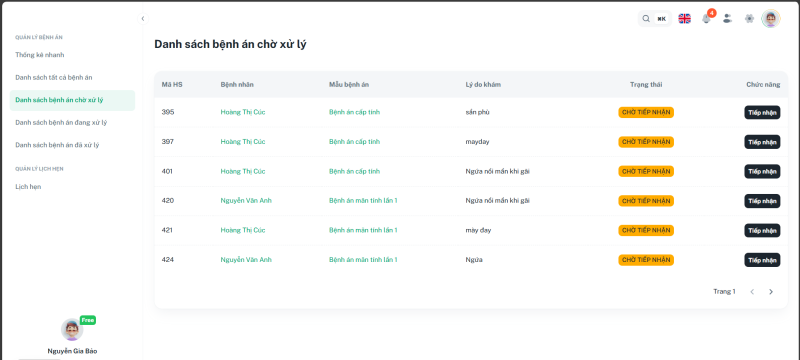This screenshot has height=360, width=800.
Task: Click Tiếp nhận for record 395
Action: [x=762, y=112]
